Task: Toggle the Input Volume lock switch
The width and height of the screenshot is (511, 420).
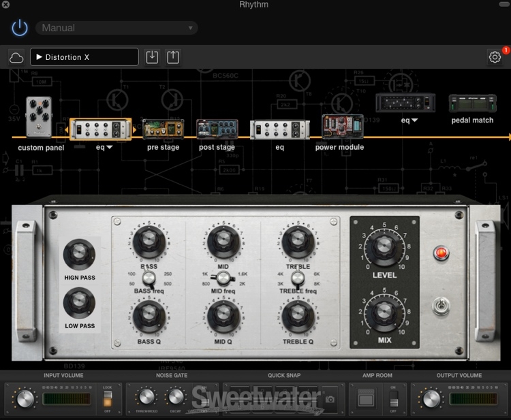Action: (x=108, y=399)
